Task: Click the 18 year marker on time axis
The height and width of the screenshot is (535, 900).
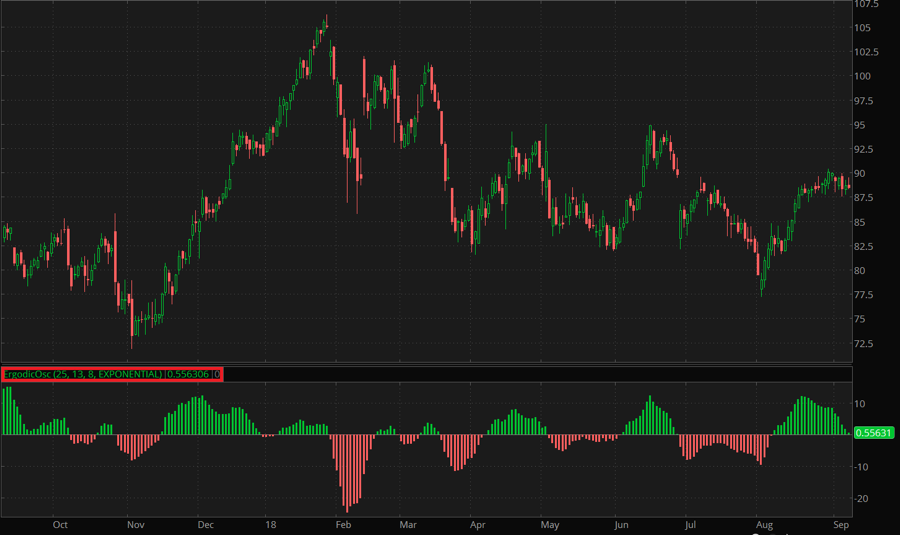Action: pyautogui.click(x=271, y=523)
